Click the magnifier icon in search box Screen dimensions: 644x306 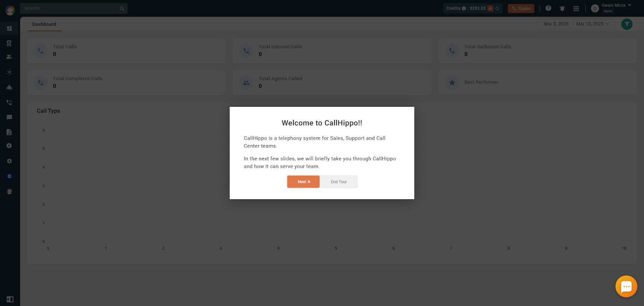[x=122, y=8]
